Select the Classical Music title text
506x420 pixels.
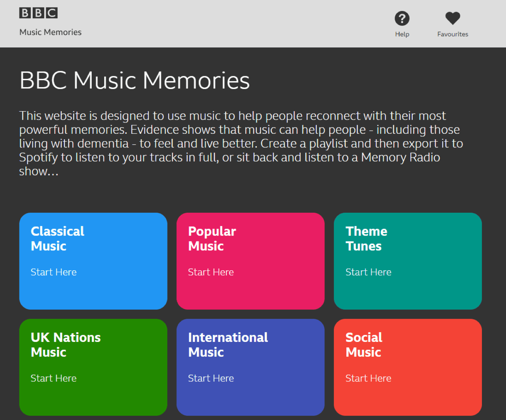click(x=57, y=238)
